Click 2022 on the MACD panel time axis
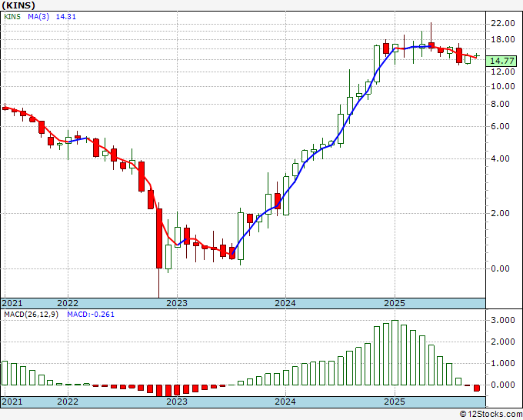The width and height of the screenshot is (523, 420). (68, 402)
